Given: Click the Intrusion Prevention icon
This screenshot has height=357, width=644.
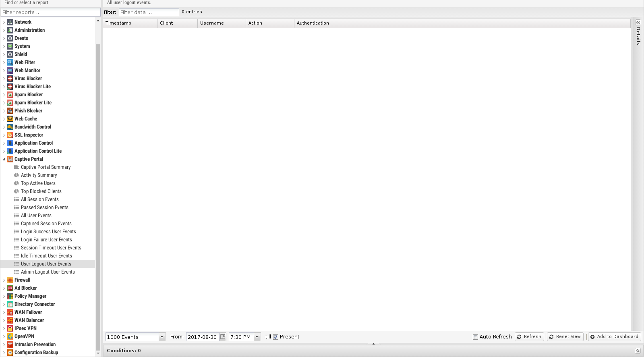Looking at the screenshot, I should tap(10, 345).
